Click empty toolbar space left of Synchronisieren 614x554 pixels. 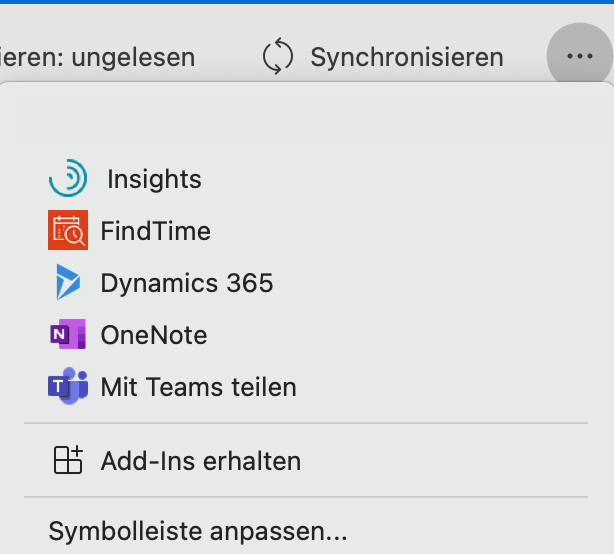[x=229, y=57]
